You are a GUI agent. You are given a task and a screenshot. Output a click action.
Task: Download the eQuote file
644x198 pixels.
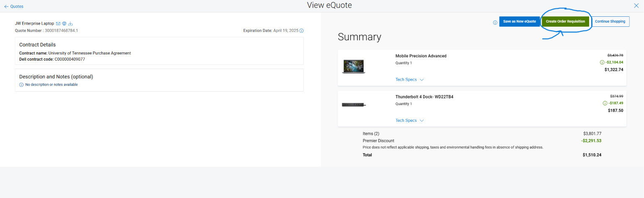click(70, 23)
